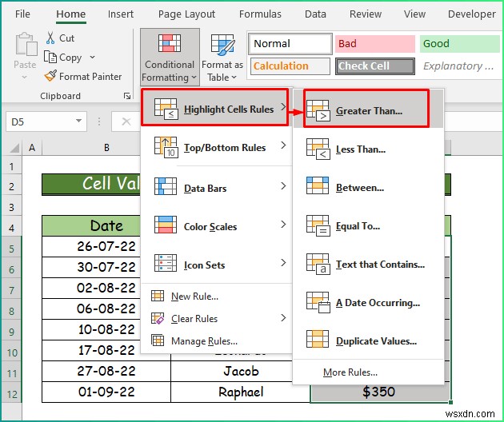Viewport: 504px width, 422px height.
Task: Click the select-all corner triangle
Action: tap(14, 148)
